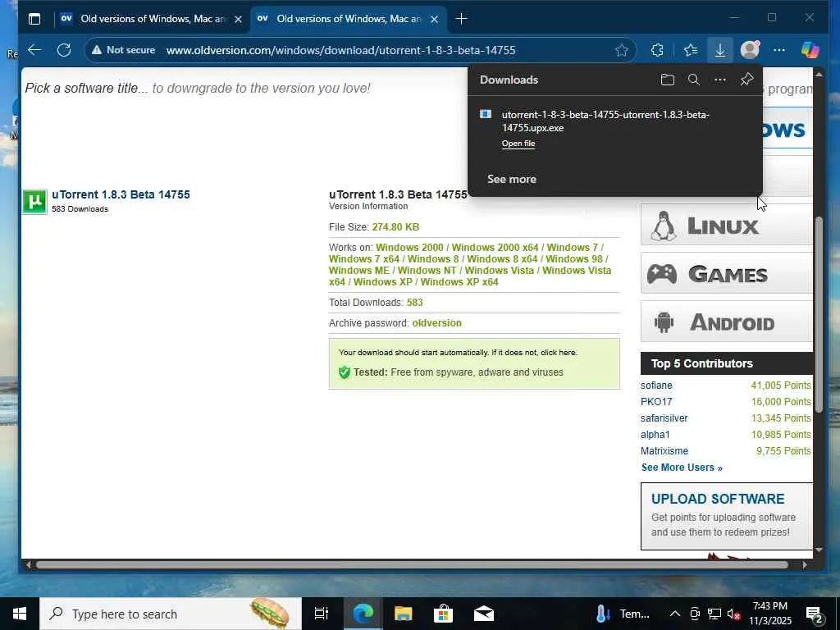The width and height of the screenshot is (840, 630).
Task: Open the Linux category banner
Action: [x=727, y=225]
